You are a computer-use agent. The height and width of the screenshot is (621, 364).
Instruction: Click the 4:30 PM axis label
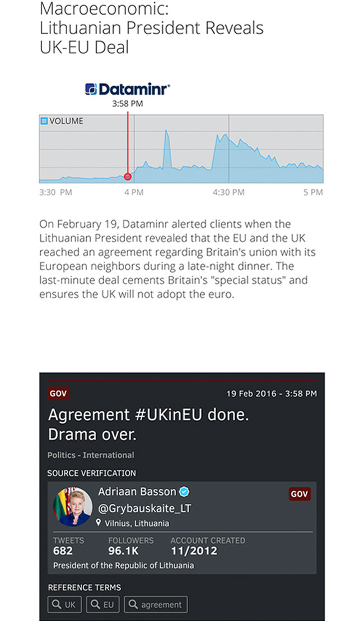[x=228, y=192]
